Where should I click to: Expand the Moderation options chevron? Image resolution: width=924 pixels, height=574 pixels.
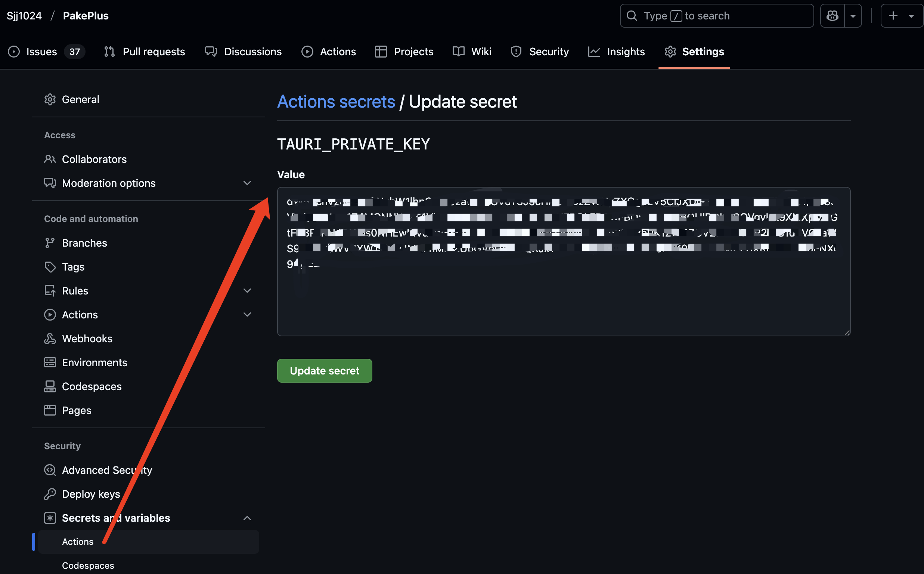click(x=247, y=183)
